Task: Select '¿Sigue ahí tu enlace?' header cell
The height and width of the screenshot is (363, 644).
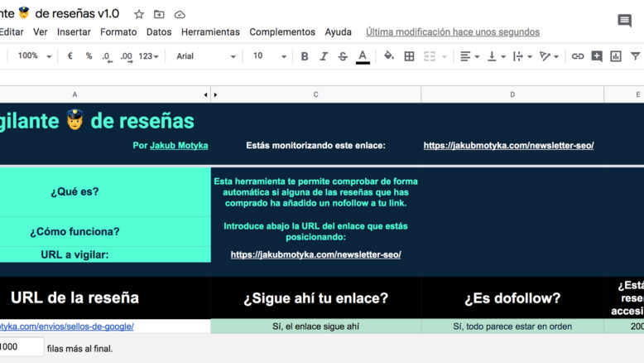Action: 315,298
